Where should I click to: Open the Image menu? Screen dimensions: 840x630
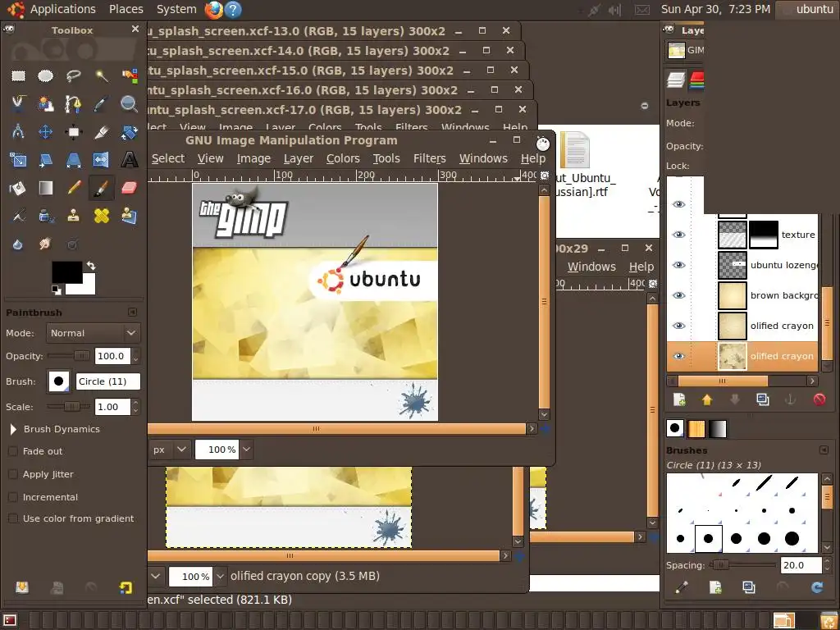point(253,158)
